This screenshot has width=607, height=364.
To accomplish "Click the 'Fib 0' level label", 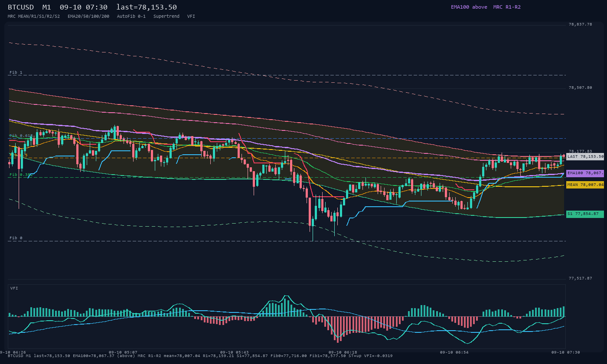I will pos(16,238).
